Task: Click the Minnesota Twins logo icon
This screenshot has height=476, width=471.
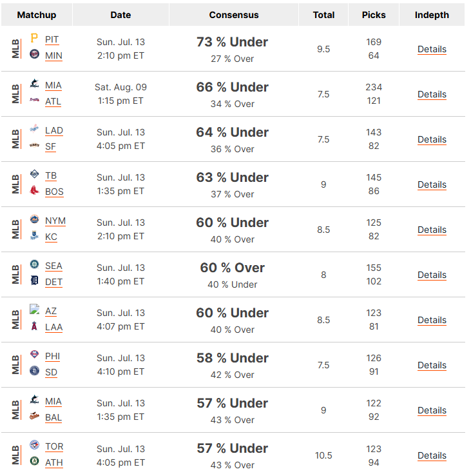Action: [34, 54]
